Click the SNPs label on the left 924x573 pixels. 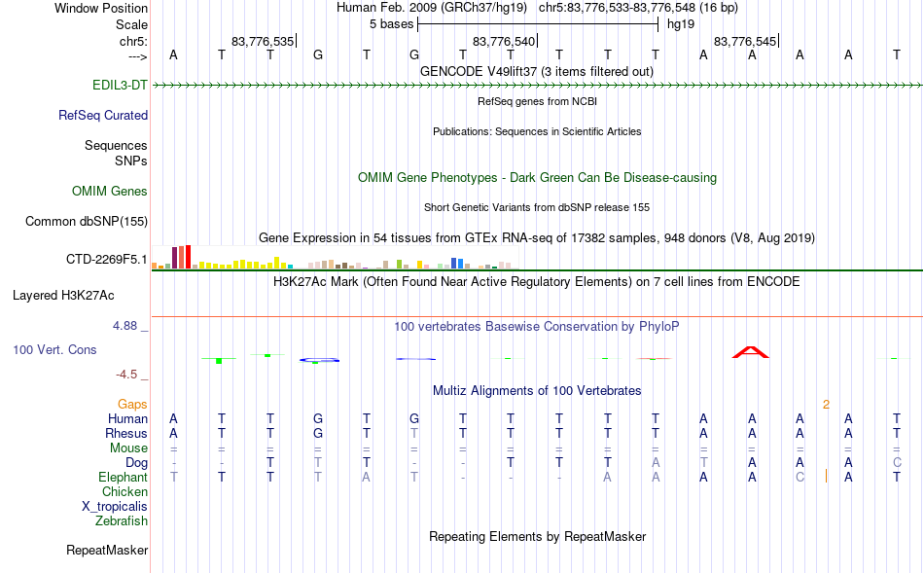[x=131, y=161]
